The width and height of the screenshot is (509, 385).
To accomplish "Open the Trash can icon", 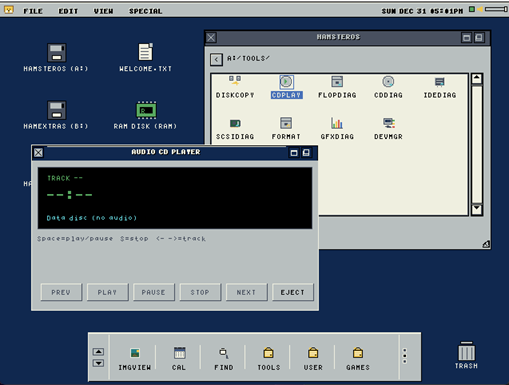I will pos(466,355).
